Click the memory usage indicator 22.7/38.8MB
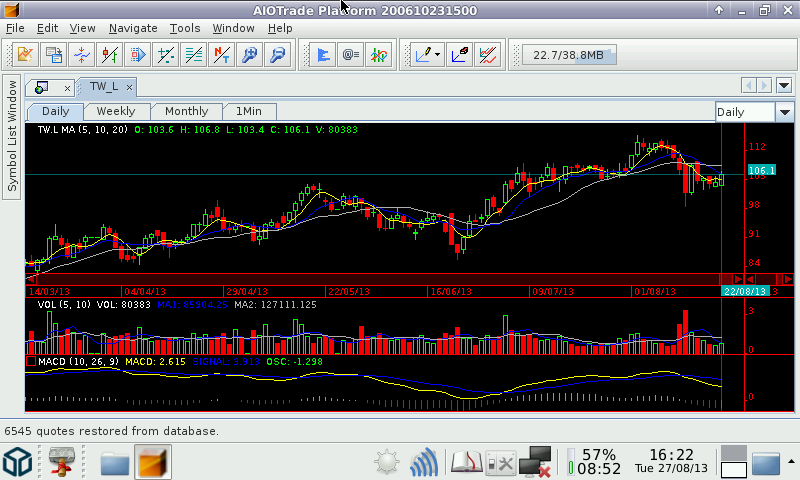Image resolution: width=800 pixels, height=480 pixels. 568,55
